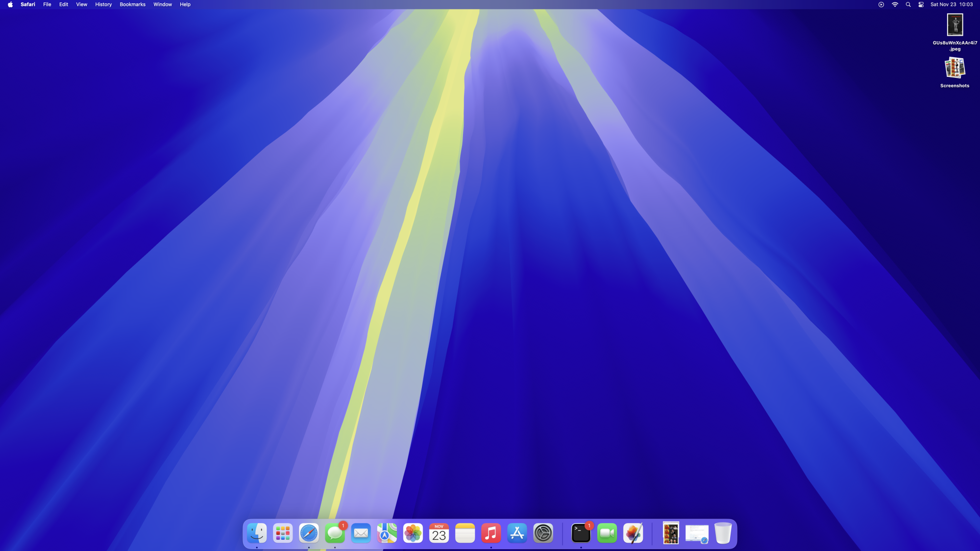
Task: Open Finder from the dock
Action: [257, 533]
